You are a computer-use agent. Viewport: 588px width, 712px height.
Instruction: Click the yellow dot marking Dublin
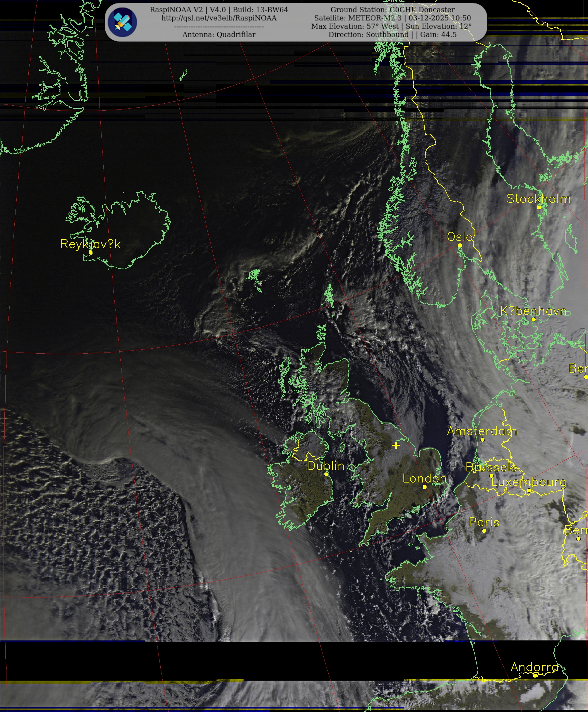point(326,474)
